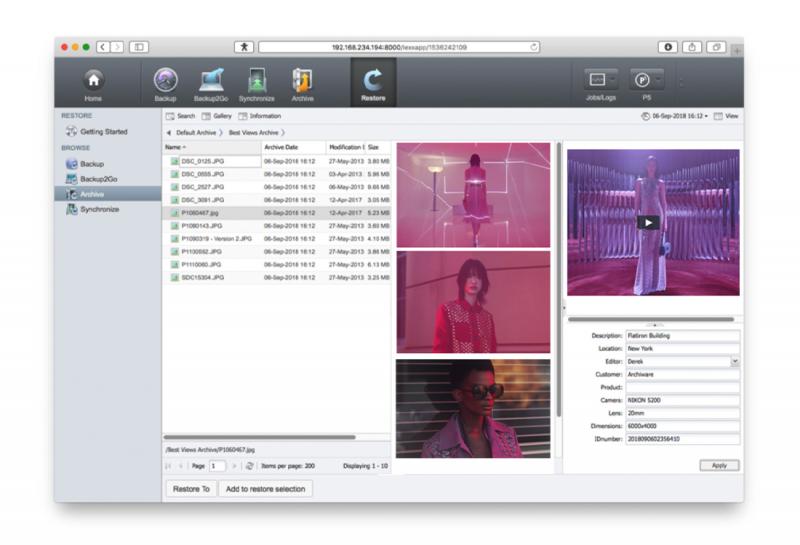
Task: Click the file list horizontal scrollbar
Action: (259, 437)
